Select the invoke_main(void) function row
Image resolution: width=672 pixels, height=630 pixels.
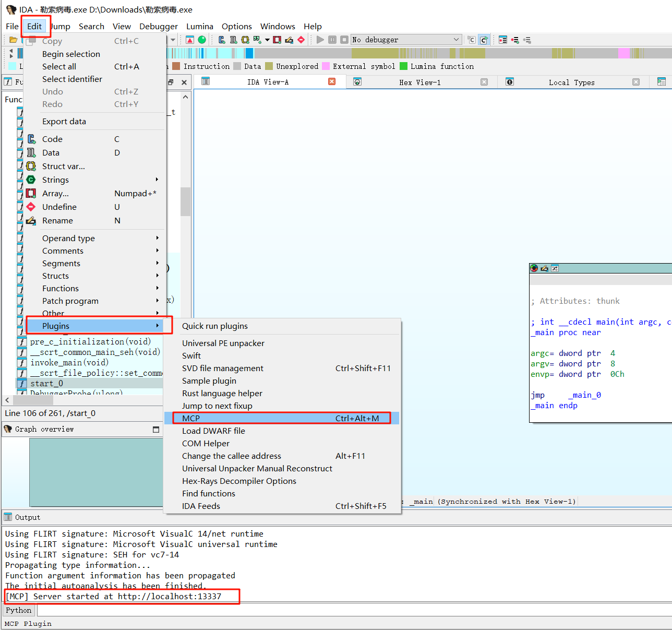coord(90,362)
